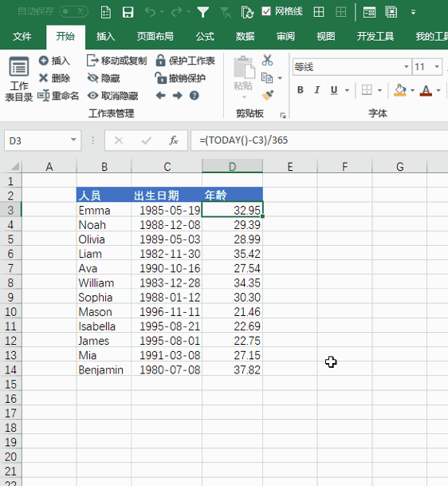Click the dotted selection grid icon
This screenshot has width=448, height=486.
(341, 12)
